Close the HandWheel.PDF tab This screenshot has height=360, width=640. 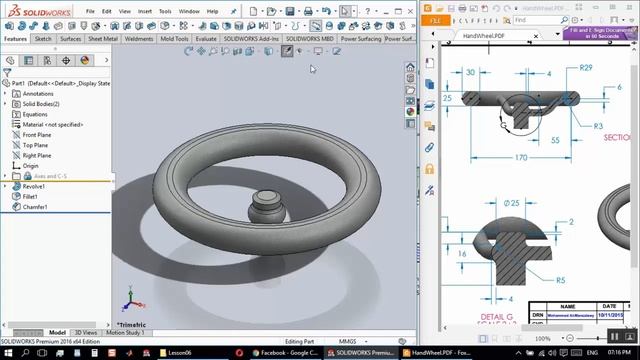point(536,36)
